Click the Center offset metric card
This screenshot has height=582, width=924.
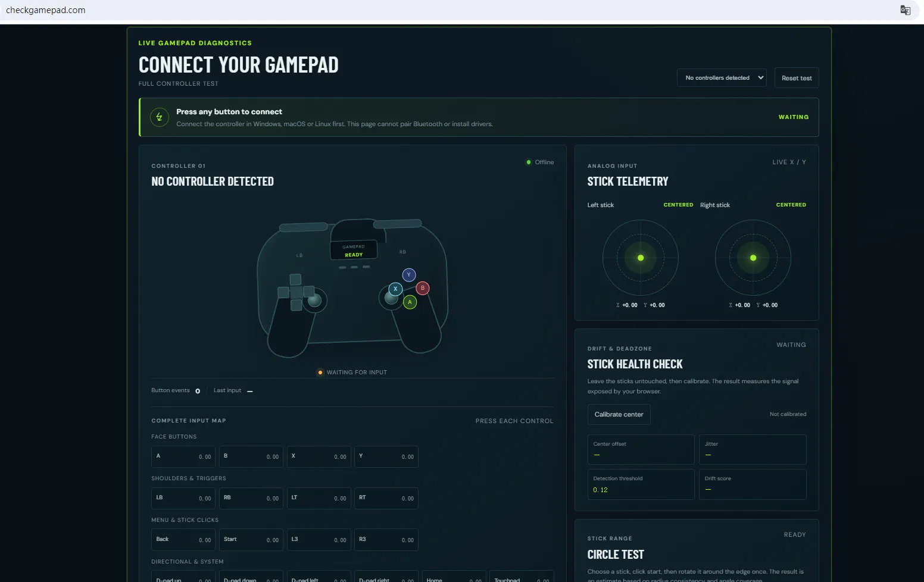(x=641, y=449)
